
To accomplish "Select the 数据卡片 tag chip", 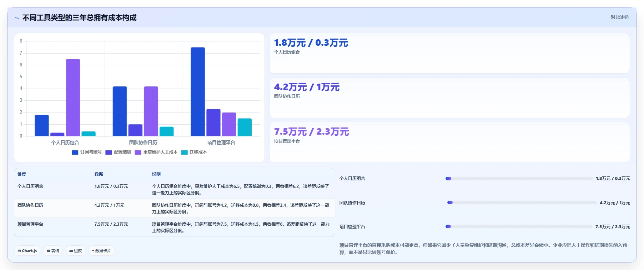I will [x=101, y=251].
